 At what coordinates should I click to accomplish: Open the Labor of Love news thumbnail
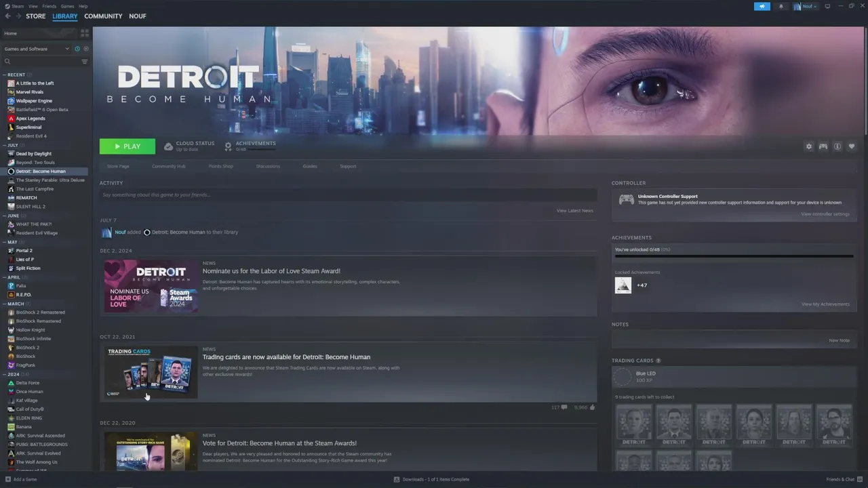[x=151, y=285]
